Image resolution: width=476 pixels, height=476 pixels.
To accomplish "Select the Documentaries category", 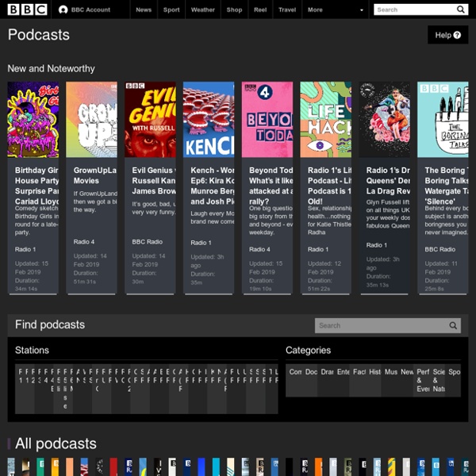I will (311, 380).
